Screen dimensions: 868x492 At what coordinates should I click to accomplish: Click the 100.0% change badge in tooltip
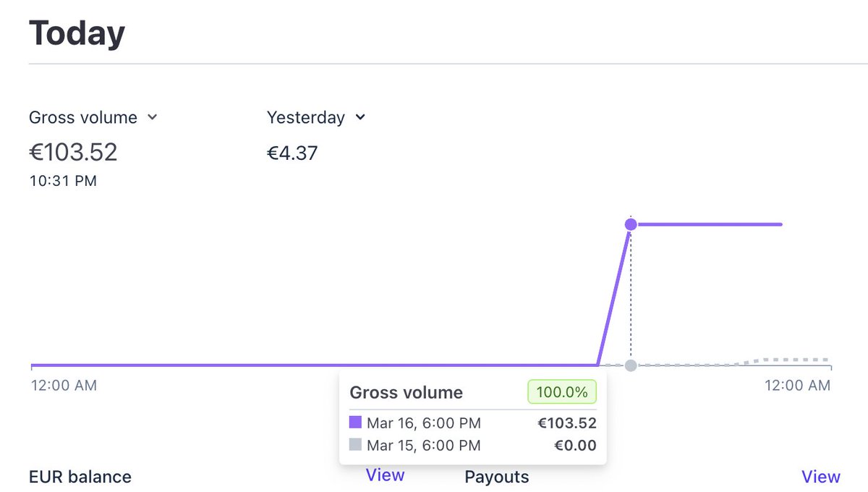point(562,393)
